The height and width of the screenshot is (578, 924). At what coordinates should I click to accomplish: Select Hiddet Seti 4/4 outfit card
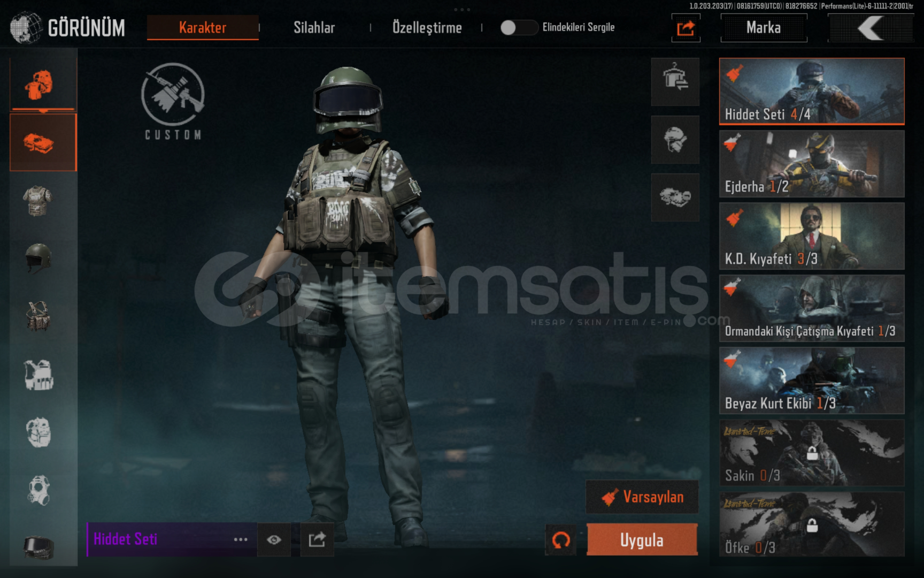point(812,92)
